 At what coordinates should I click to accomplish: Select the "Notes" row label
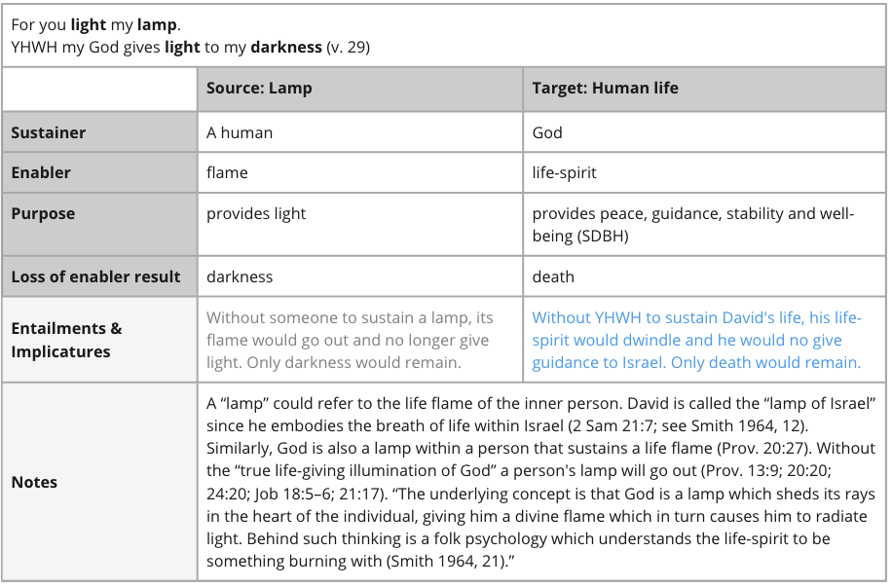[34, 482]
